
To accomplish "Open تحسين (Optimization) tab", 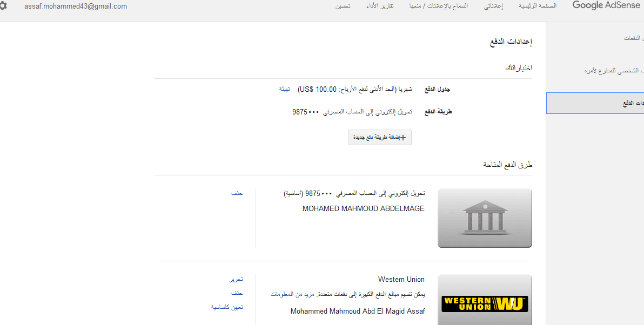I will click(x=343, y=6).
